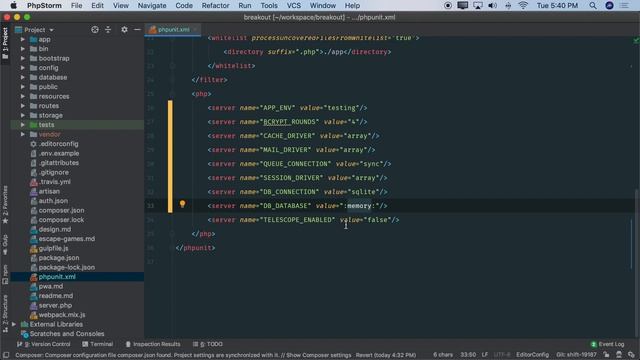Click the locate/scroll-from-source target icon
The width and height of the screenshot is (640, 360).
95,30
